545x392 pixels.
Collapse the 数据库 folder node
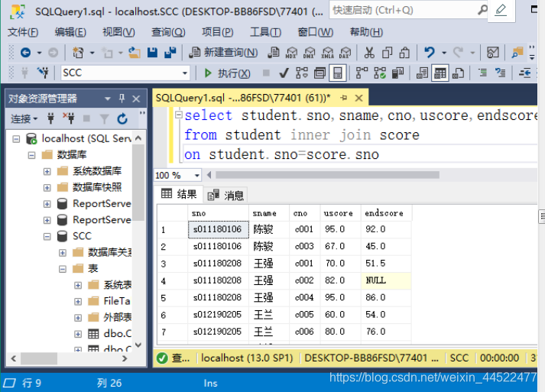click(31, 155)
